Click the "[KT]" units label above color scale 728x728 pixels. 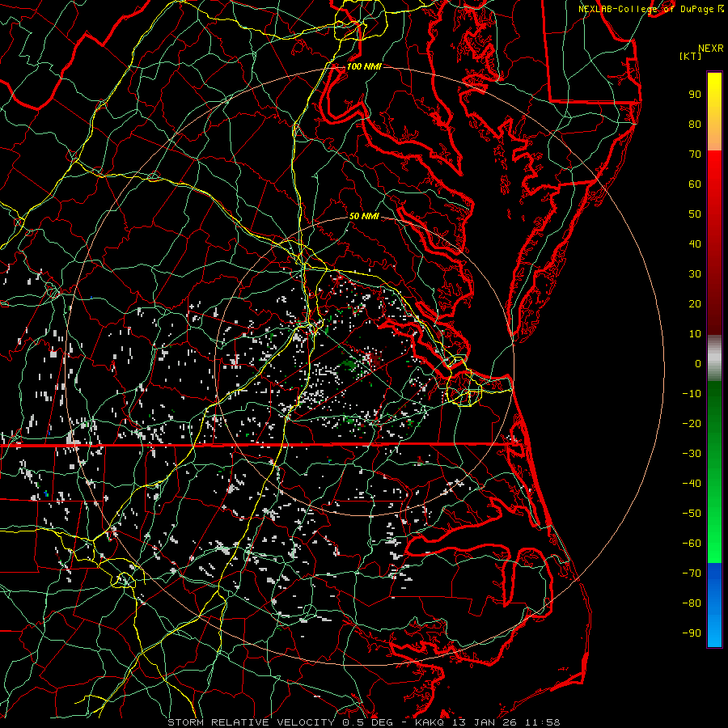pyautogui.click(x=691, y=56)
